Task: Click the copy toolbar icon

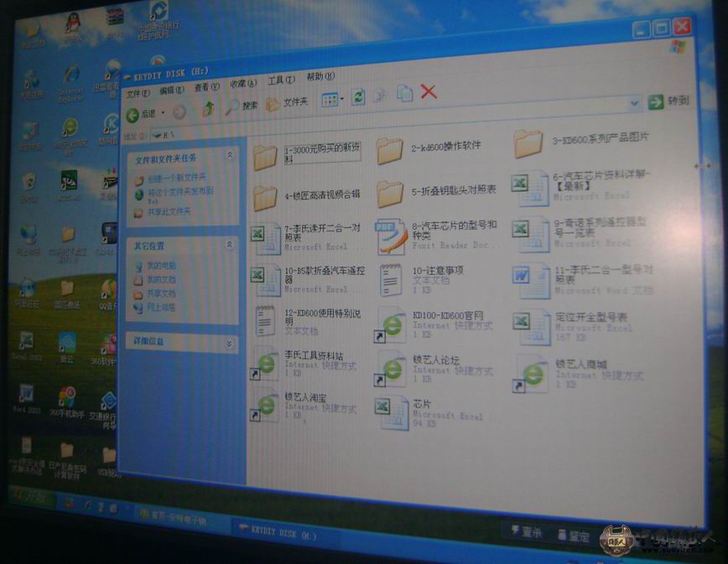Action: 404,93
